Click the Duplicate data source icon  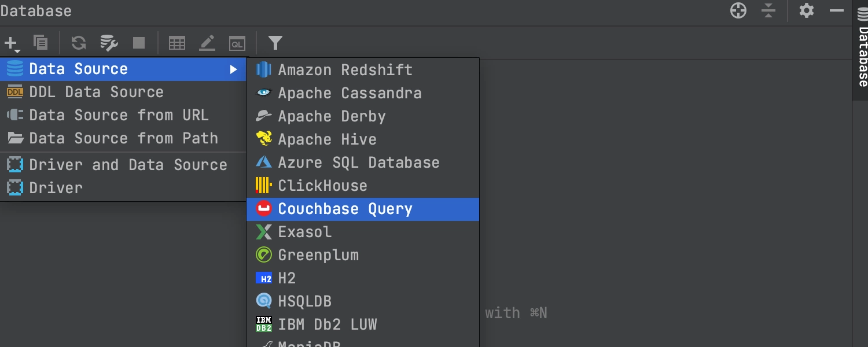pyautogui.click(x=41, y=42)
